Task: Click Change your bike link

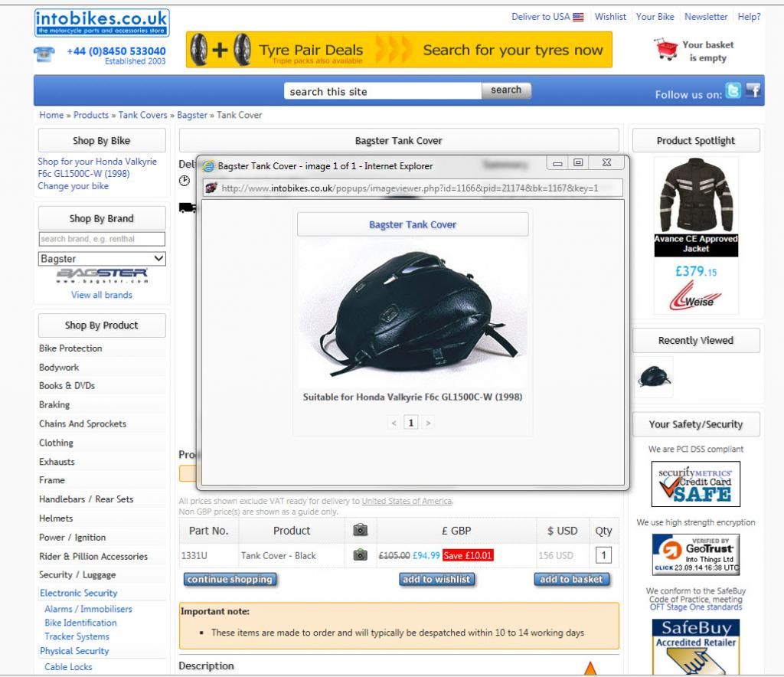Action: click(x=73, y=186)
